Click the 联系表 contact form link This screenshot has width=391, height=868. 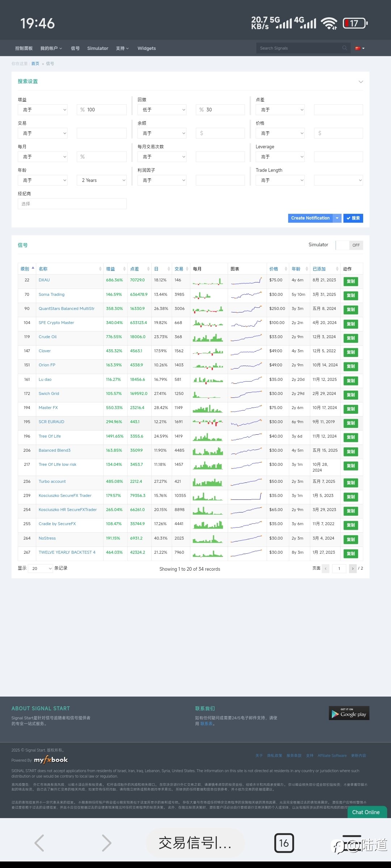point(206,724)
